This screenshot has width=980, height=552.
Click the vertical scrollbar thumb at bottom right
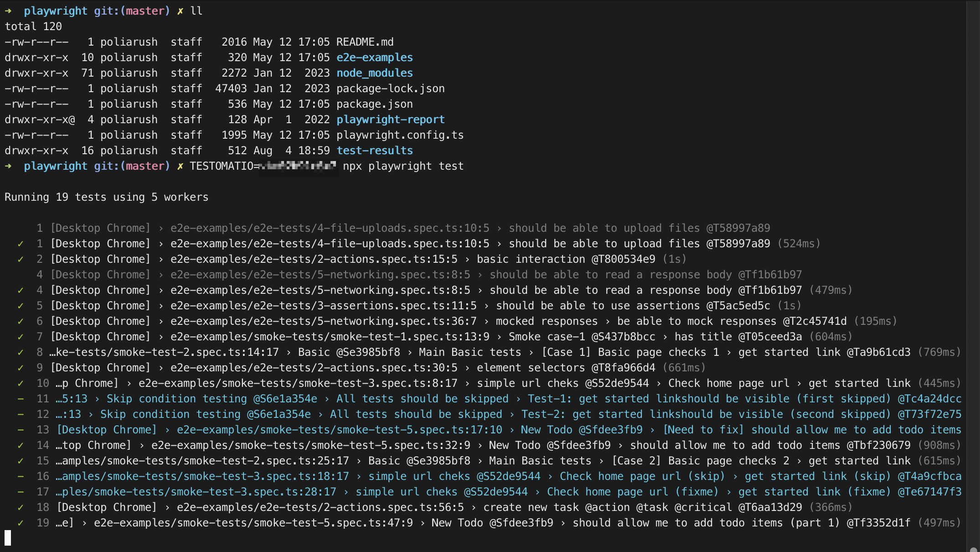(973, 549)
